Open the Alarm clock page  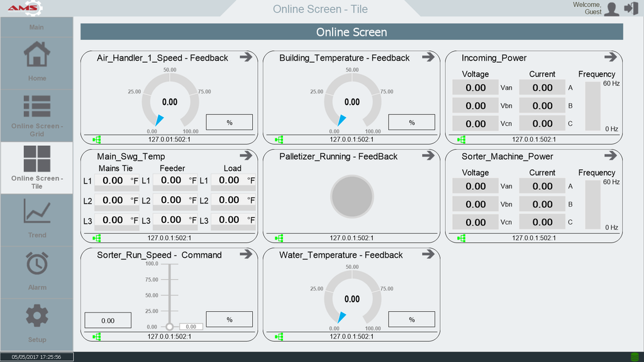click(x=36, y=263)
